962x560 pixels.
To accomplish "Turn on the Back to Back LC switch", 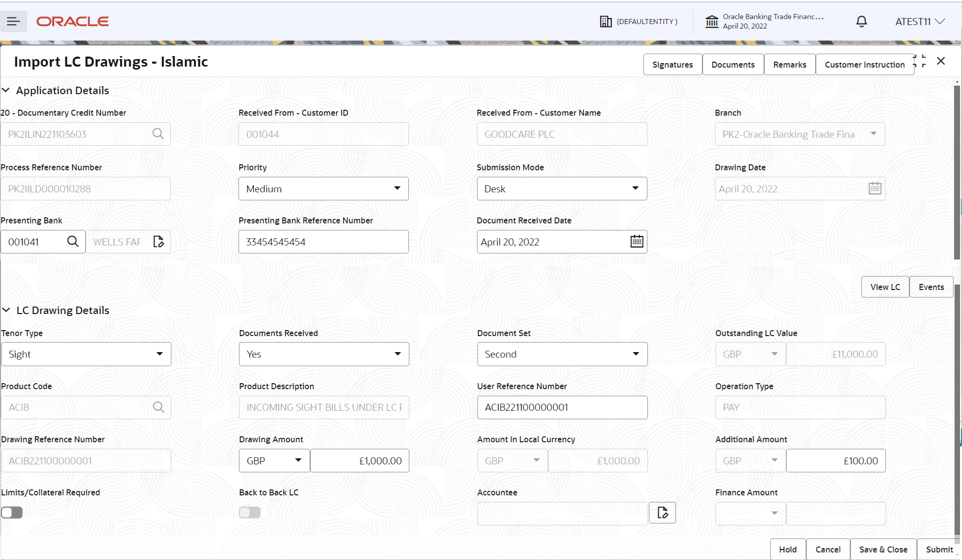I will 250,512.
